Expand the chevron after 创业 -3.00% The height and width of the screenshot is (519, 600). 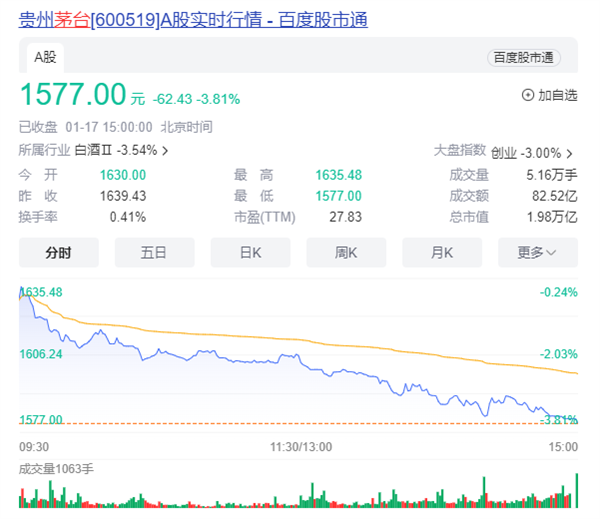[569, 153]
